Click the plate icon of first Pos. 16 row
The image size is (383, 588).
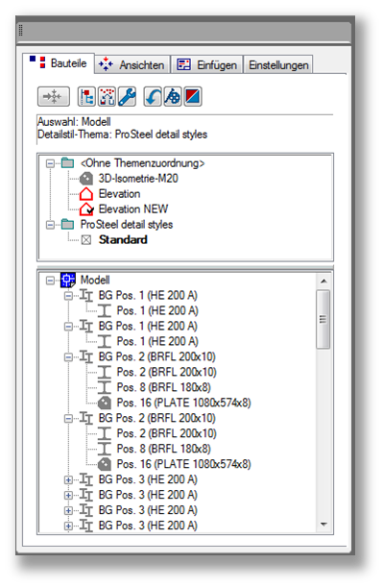[x=105, y=403]
